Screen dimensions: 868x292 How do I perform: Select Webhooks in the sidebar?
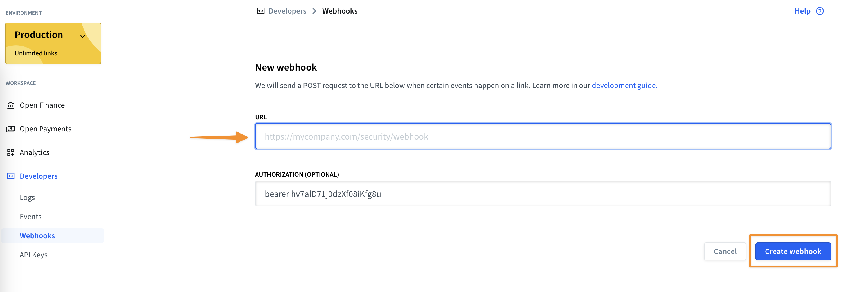coord(53,236)
